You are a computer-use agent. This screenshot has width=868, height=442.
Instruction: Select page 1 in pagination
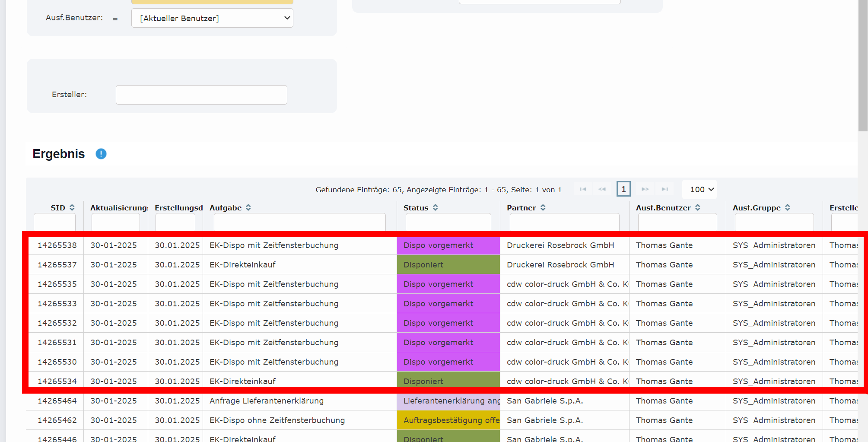point(623,189)
